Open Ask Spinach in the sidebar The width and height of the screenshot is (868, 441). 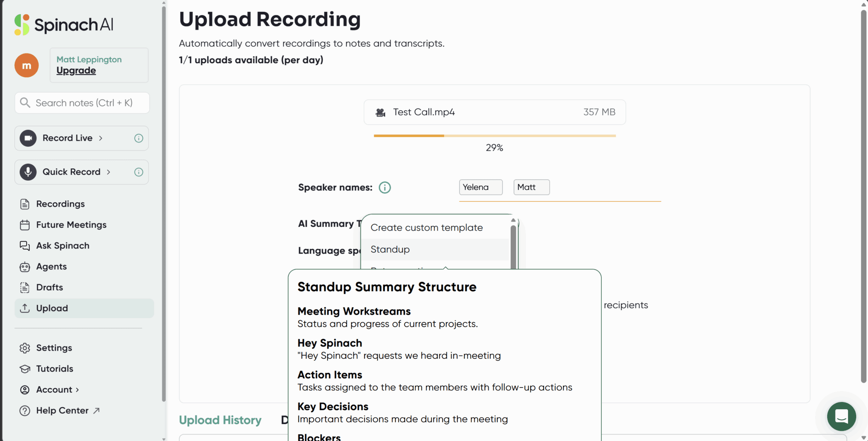point(62,246)
